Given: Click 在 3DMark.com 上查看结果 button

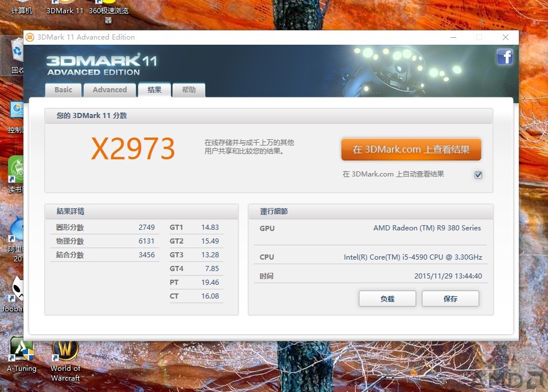Looking at the screenshot, I should click(411, 150).
